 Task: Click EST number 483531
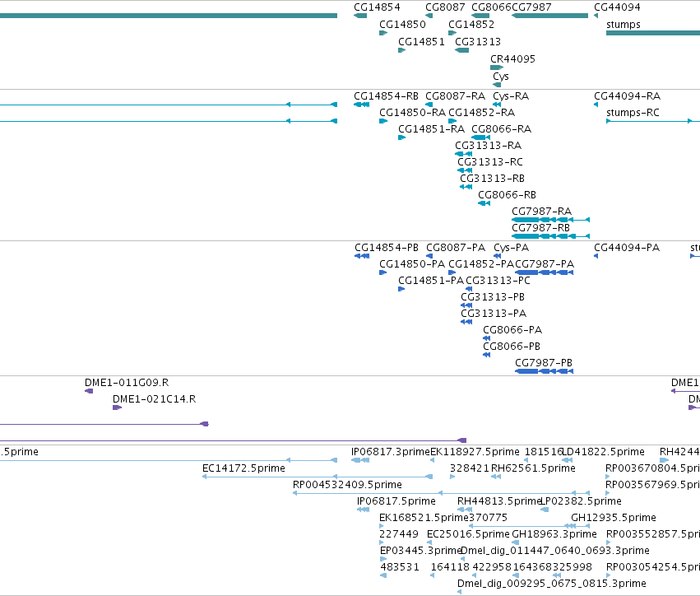point(400,567)
